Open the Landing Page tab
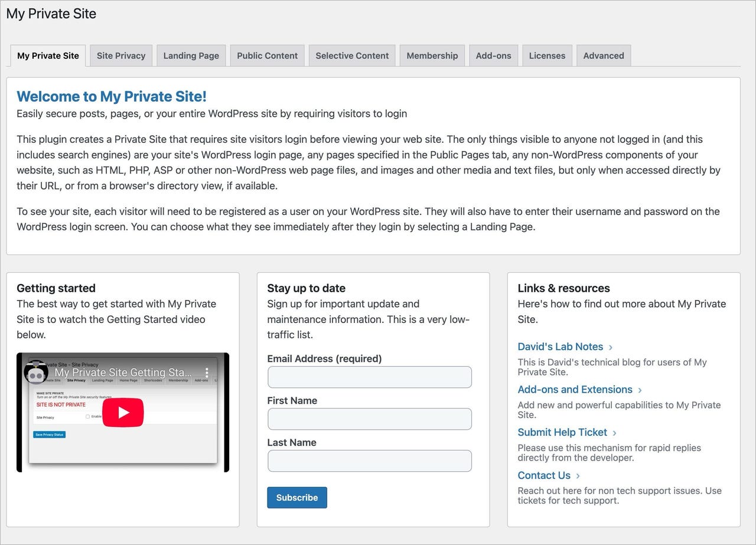756x545 pixels. (191, 56)
